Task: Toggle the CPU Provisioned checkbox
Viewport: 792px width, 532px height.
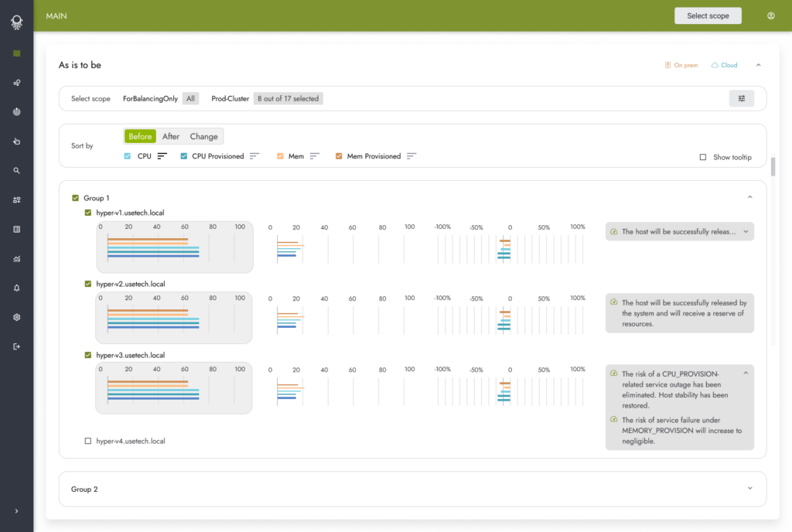Action: [x=184, y=156]
